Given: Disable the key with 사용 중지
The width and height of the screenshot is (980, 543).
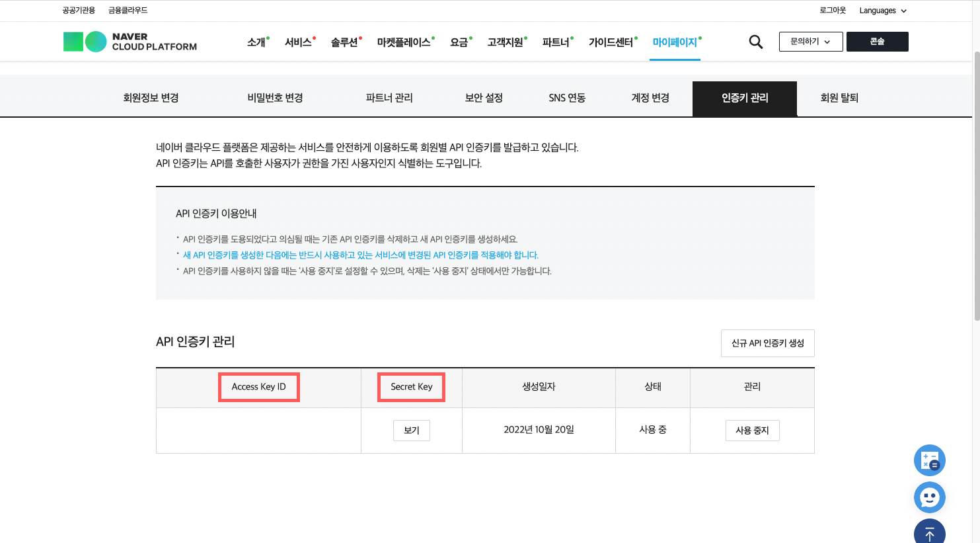Looking at the screenshot, I should 752,431.
